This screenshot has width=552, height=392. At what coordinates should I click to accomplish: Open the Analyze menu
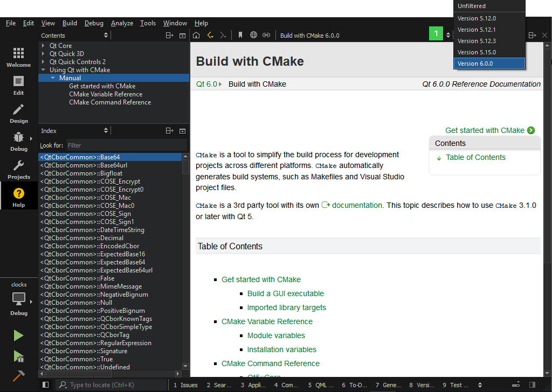122,23
